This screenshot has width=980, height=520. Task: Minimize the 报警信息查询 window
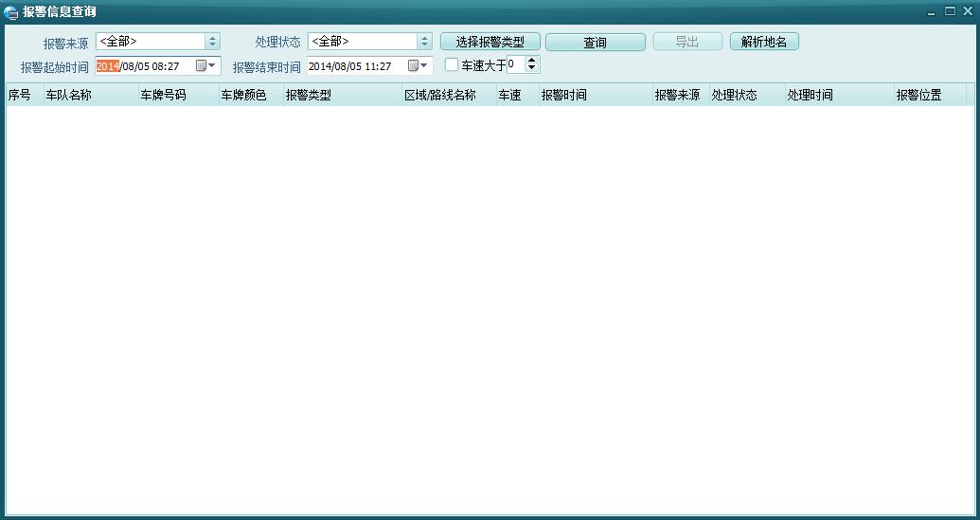point(934,11)
